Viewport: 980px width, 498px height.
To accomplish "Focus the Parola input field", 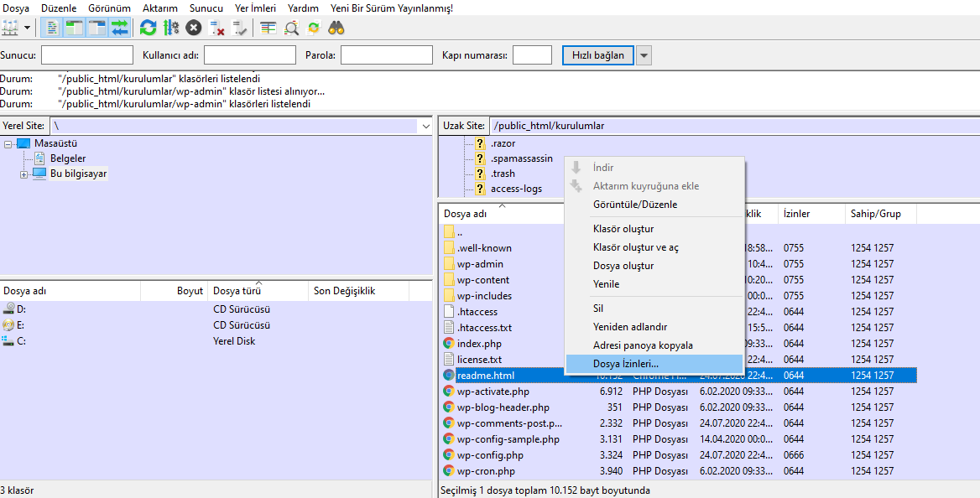I will tap(387, 55).
